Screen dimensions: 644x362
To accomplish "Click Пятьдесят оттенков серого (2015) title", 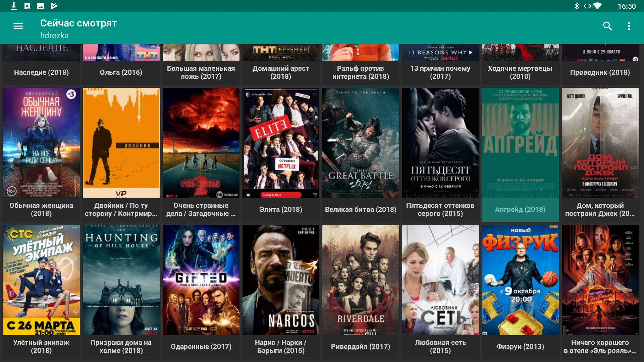I will pyautogui.click(x=440, y=209).
